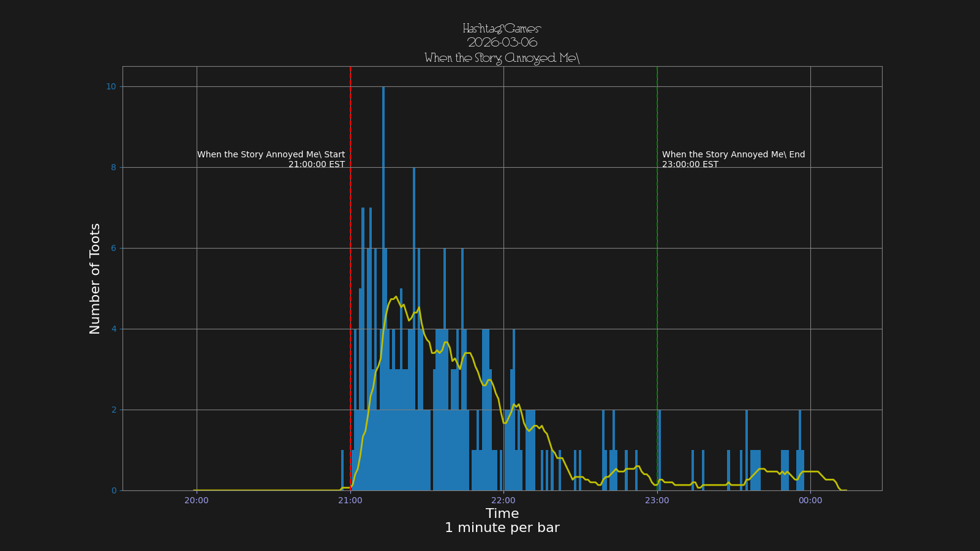This screenshot has height=551, width=980.
Task: Click the 23:00 x-axis tick label
Action: pyautogui.click(x=657, y=500)
